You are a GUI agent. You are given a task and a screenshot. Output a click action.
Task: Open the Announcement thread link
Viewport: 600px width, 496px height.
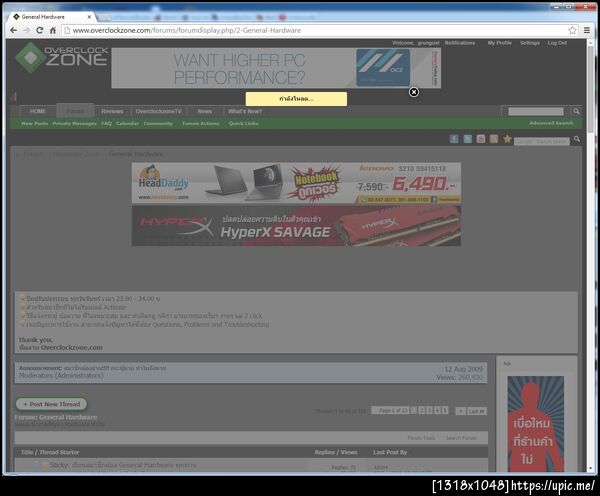pyautogui.click(x=115, y=368)
